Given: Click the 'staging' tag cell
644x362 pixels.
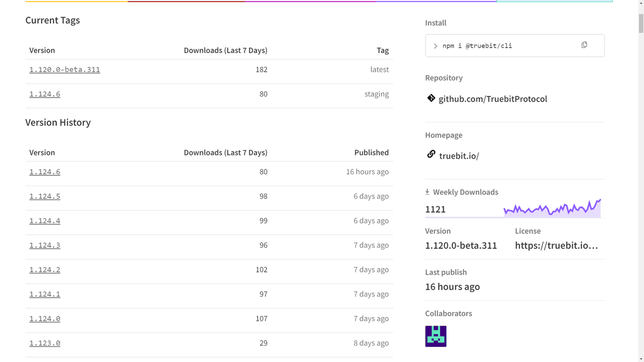Looking at the screenshot, I should coord(377,94).
